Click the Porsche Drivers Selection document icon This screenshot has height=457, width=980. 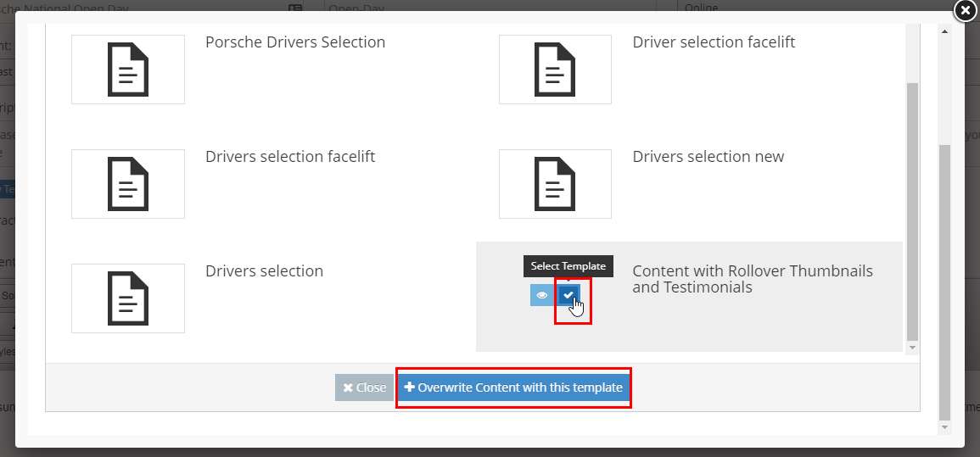(x=127, y=70)
